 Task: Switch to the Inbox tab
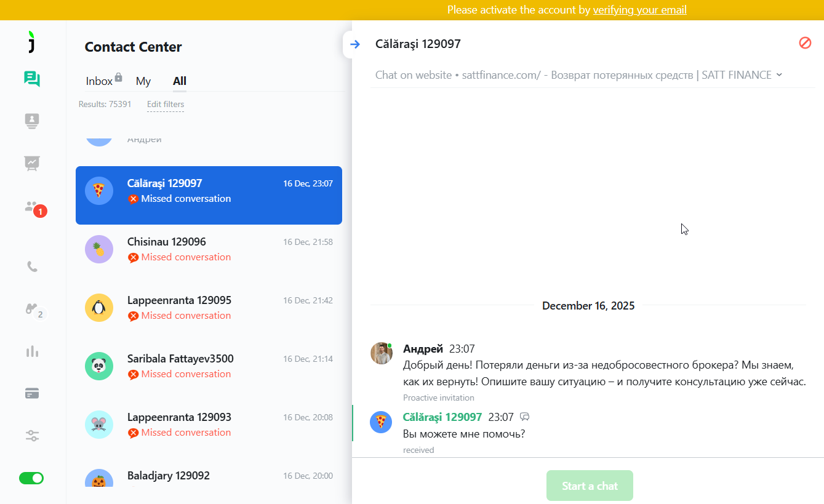(x=99, y=81)
